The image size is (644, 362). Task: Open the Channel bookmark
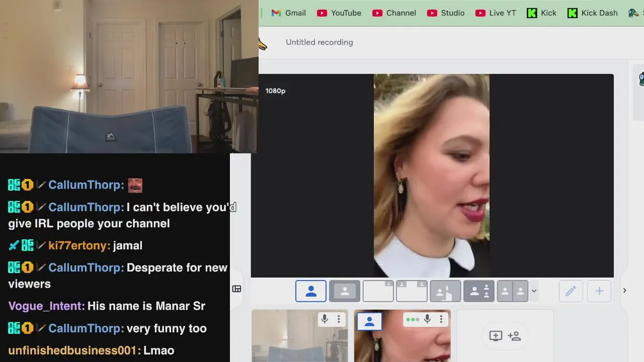click(x=394, y=13)
